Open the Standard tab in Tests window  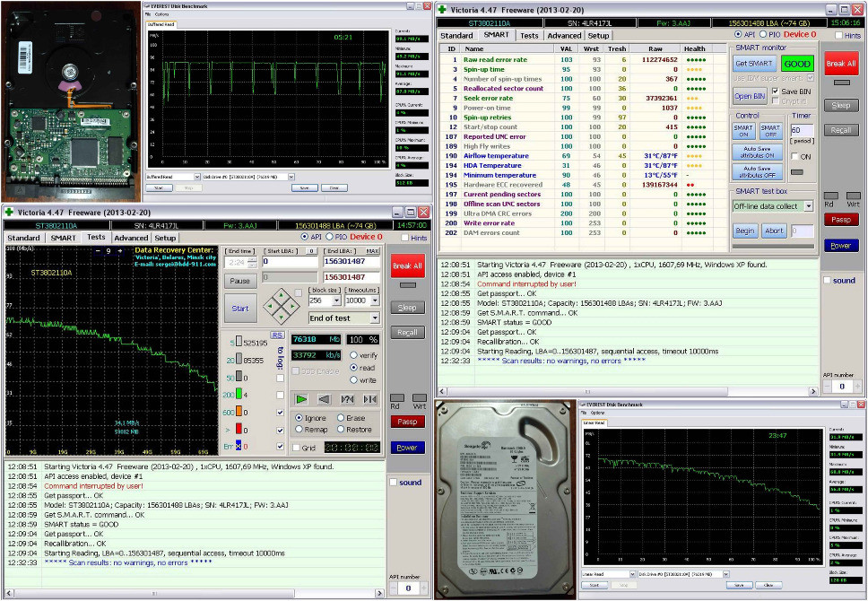pyautogui.click(x=24, y=238)
